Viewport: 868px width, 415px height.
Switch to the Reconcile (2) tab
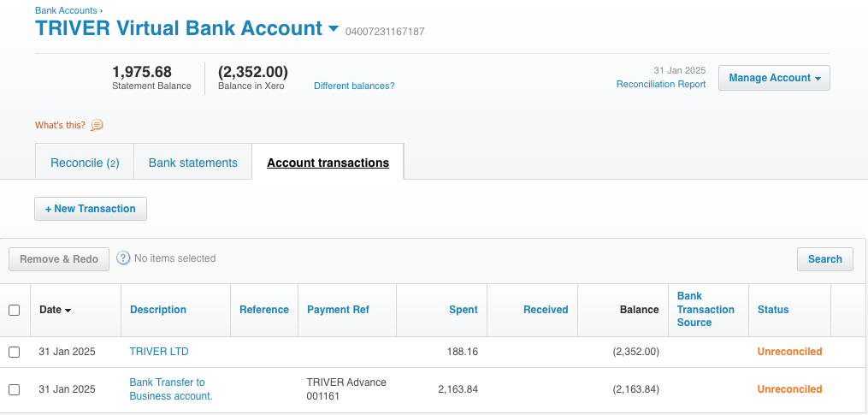tap(85, 163)
